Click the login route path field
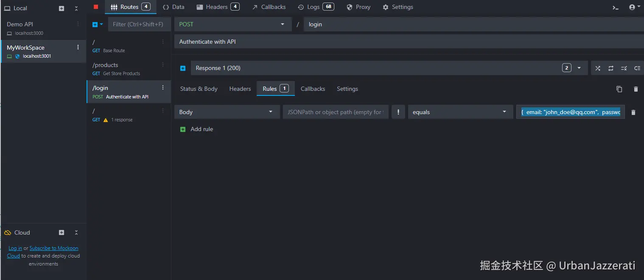The width and height of the screenshot is (644, 280). point(474,24)
